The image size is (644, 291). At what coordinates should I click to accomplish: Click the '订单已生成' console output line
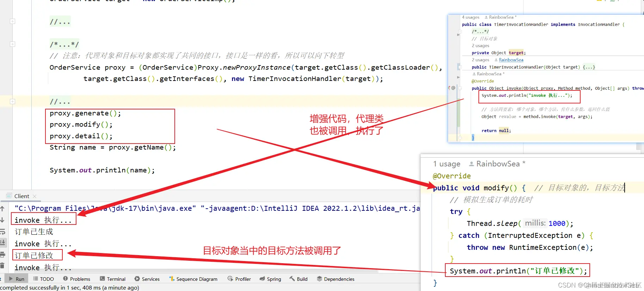tap(34, 232)
